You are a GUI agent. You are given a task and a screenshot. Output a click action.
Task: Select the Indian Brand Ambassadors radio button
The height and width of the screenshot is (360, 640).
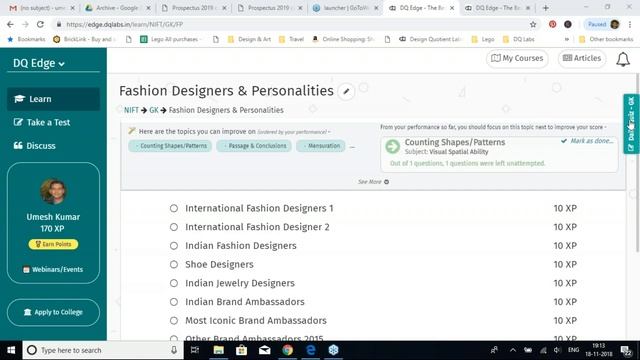click(x=174, y=302)
